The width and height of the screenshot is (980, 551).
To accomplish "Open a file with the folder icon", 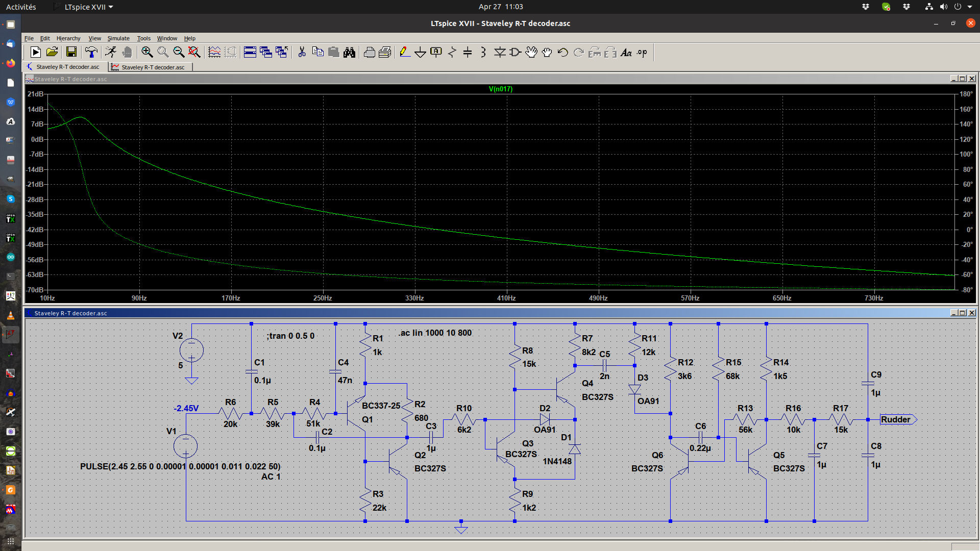I will (x=52, y=52).
